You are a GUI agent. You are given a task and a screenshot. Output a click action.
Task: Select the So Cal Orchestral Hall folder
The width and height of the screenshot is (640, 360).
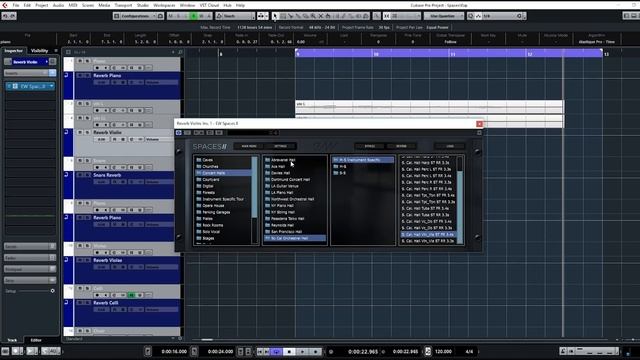click(295, 238)
